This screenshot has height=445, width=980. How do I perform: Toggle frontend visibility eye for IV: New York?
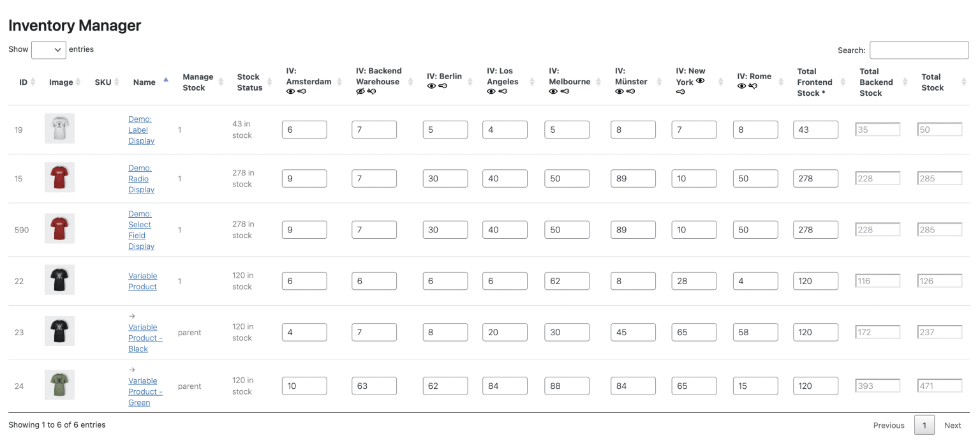point(699,79)
